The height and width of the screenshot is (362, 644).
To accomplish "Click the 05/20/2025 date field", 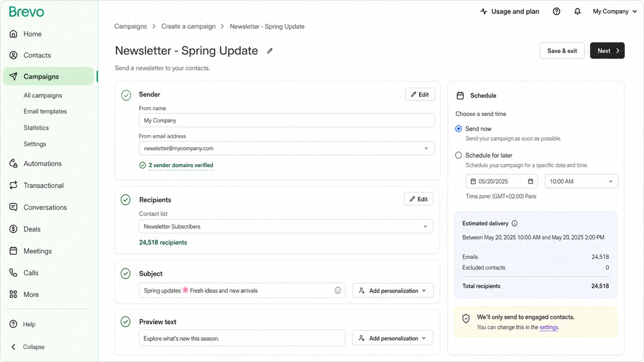I will pos(502,181).
